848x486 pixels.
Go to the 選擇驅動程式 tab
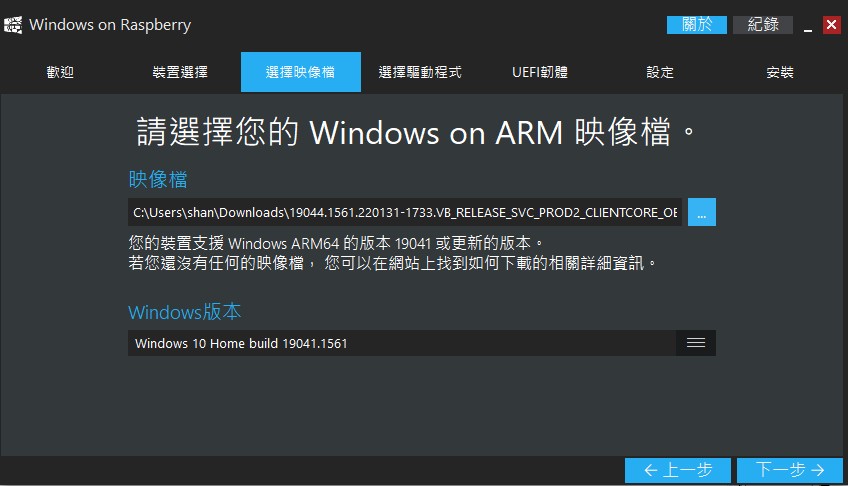pos(420,72)
